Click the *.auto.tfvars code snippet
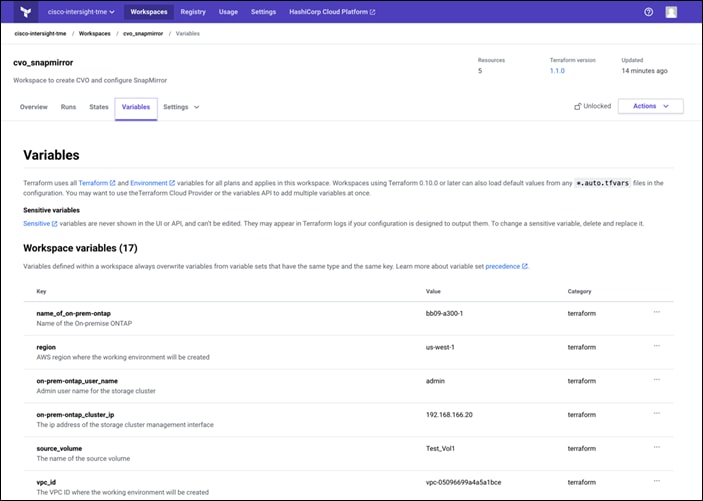703x501 pixels. 603,183
